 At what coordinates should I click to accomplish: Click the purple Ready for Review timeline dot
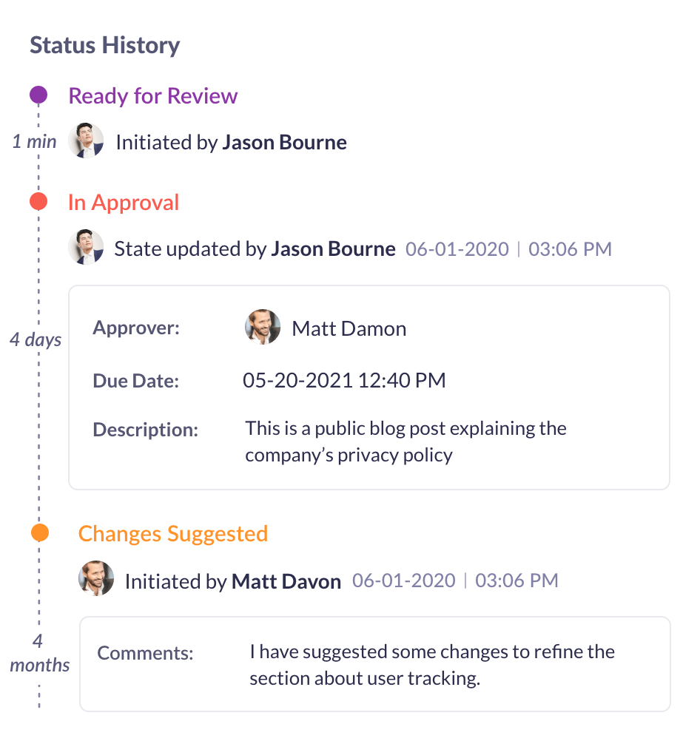38,95
